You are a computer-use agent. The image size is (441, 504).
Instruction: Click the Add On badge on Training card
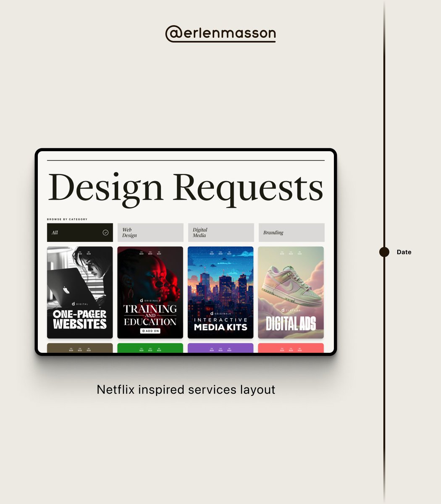[x=150, y=331]
